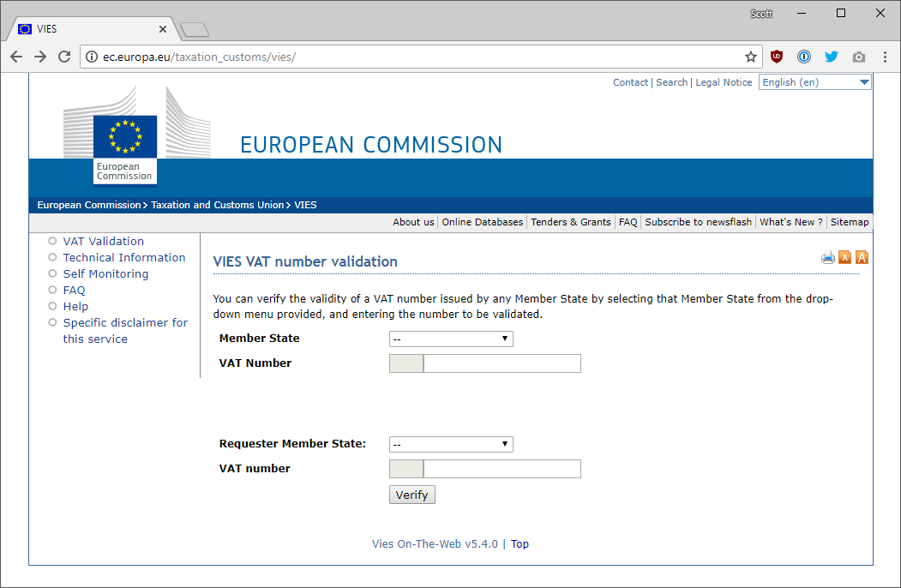The image size is (901, 588).
Task: Reload the page
Action: 64,57
